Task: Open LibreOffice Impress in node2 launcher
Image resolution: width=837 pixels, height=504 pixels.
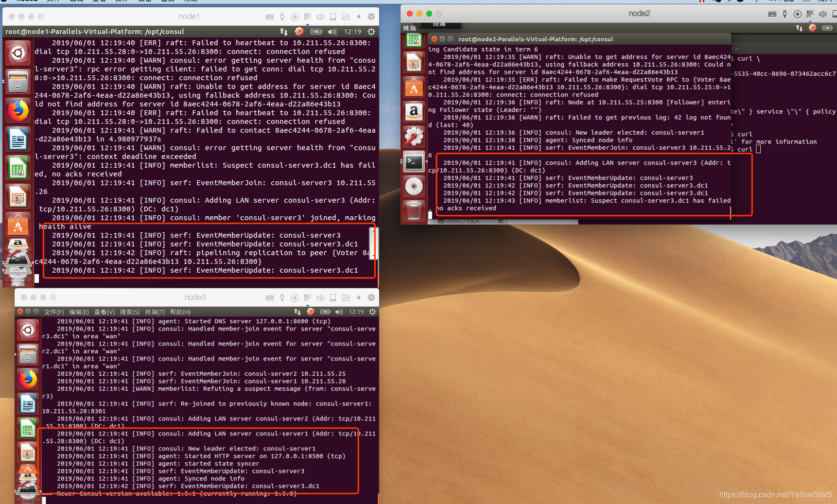Action: pyautogui.click(x=414, y=62)
